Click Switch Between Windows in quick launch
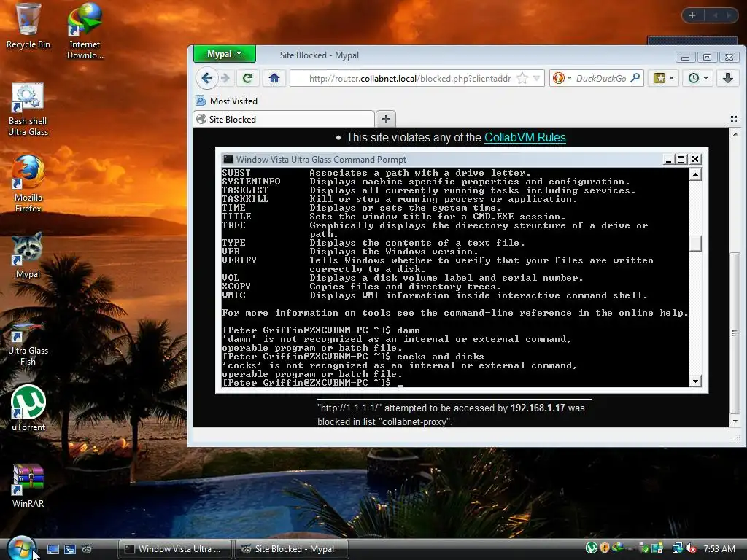747x560 pixels. 70,549
